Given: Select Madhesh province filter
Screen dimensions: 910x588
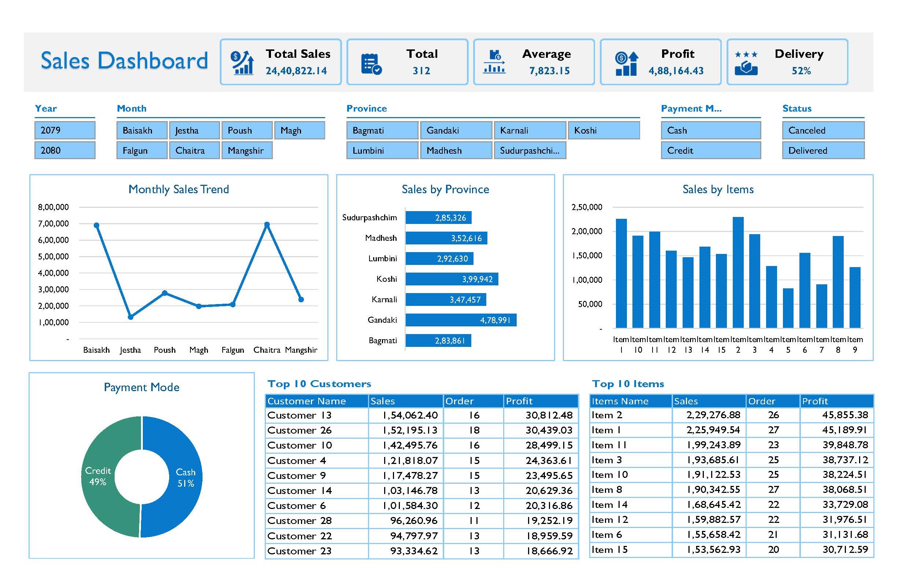Looking at the screenshot, I should click(456, 150).
